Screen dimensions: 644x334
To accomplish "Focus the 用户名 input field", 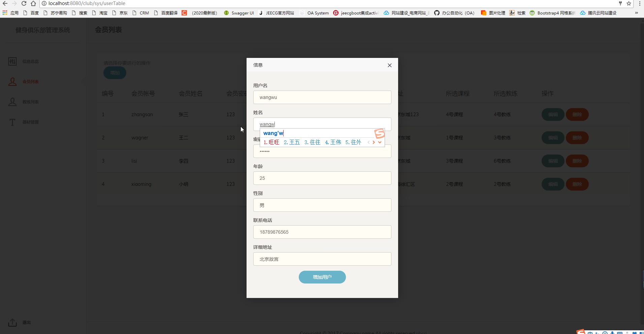I will click(x=322, y=97).
